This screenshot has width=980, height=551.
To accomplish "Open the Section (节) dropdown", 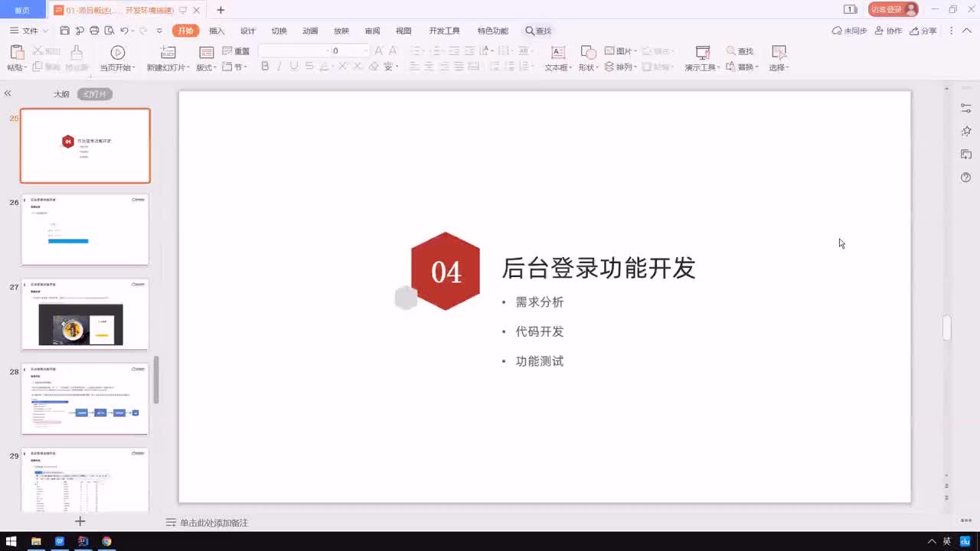I will pos(234,67).
